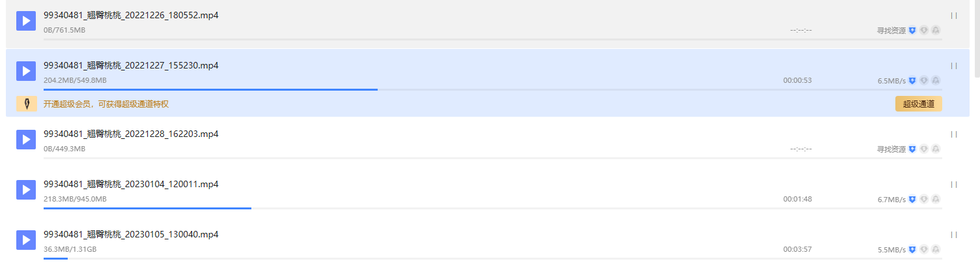Screen dimensions: 980x272
Task: Pause the 20221227_155230.mp4 download task
Action: coord(954,66)
